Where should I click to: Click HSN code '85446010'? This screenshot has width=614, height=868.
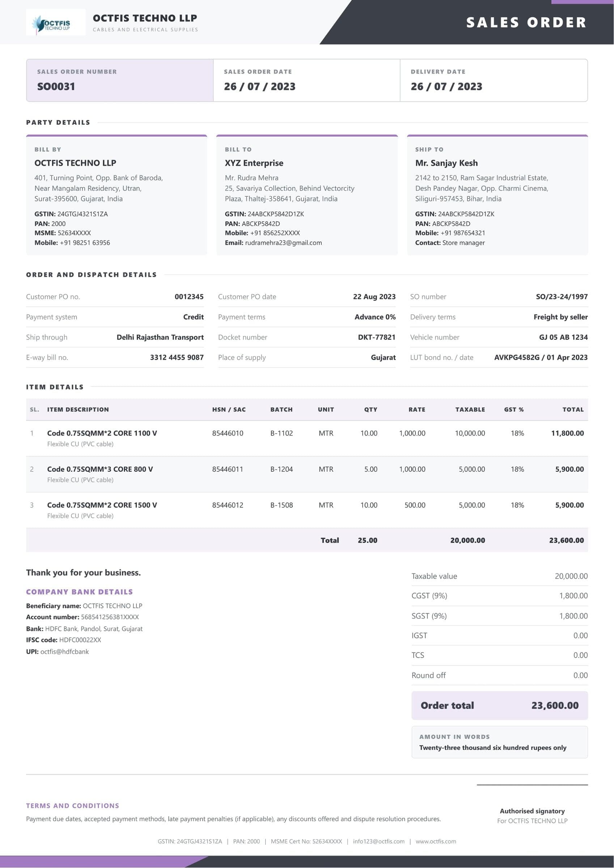coord(228,433)
